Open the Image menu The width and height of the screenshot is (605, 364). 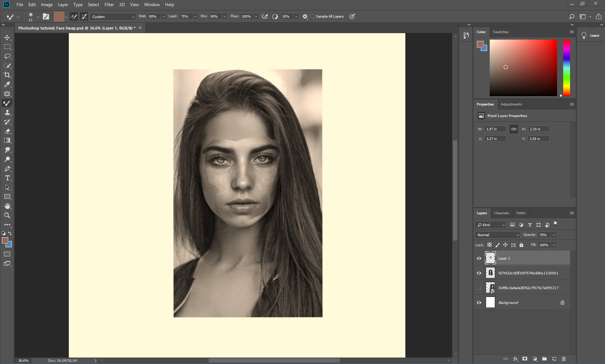tap(47, 5)
